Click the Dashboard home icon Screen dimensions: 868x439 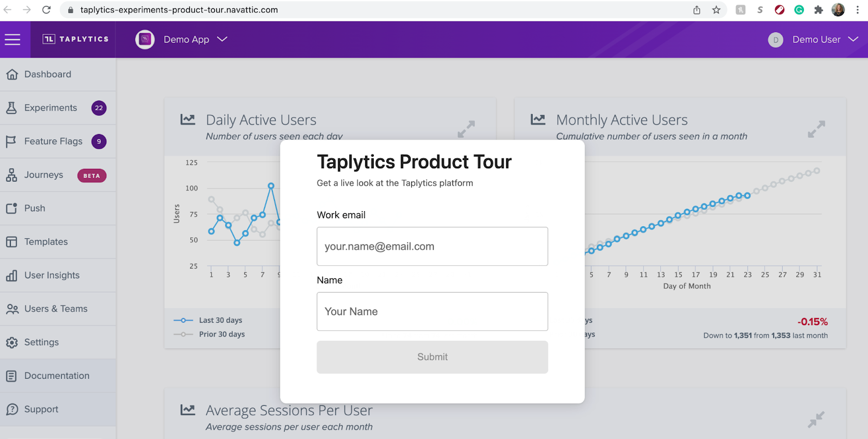click(x=12, y=74)
